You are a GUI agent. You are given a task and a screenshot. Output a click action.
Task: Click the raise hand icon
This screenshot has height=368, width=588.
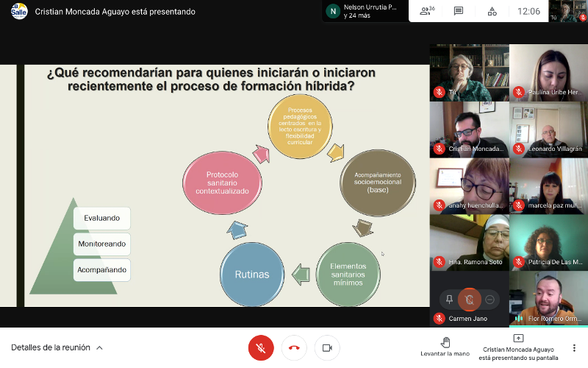point(445,342)
